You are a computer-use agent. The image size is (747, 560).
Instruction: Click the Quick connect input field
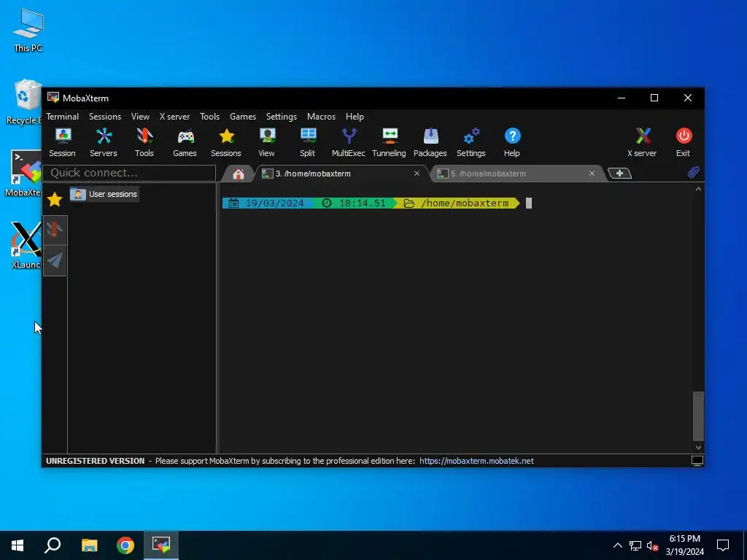coord(129,173)
